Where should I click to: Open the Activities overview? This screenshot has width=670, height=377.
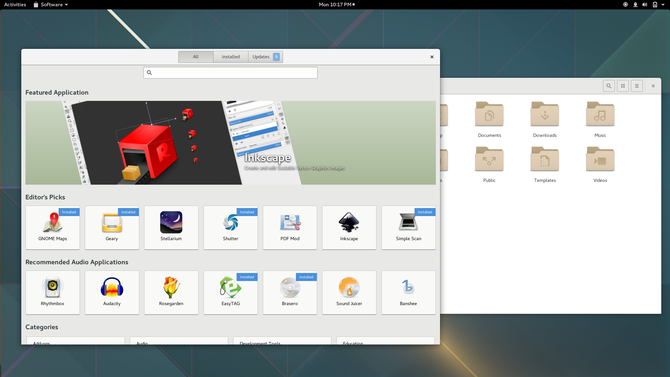[15, 5]
